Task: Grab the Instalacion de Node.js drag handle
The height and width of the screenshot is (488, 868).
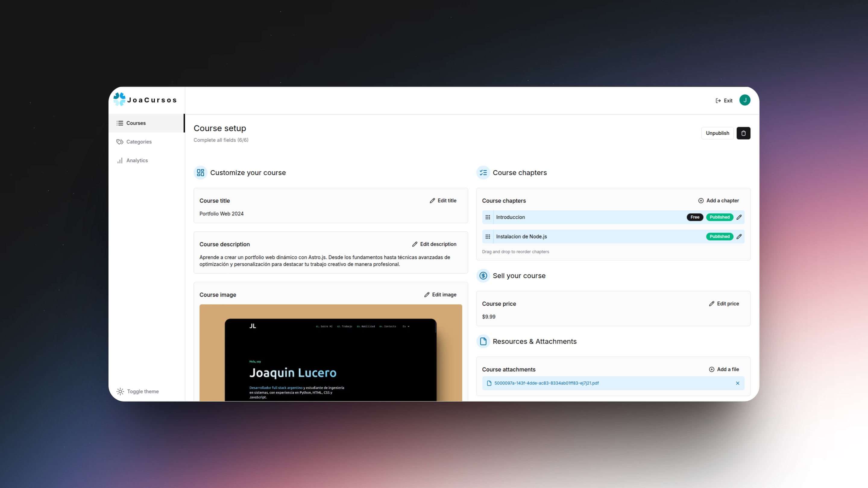Action: (488, 236)
